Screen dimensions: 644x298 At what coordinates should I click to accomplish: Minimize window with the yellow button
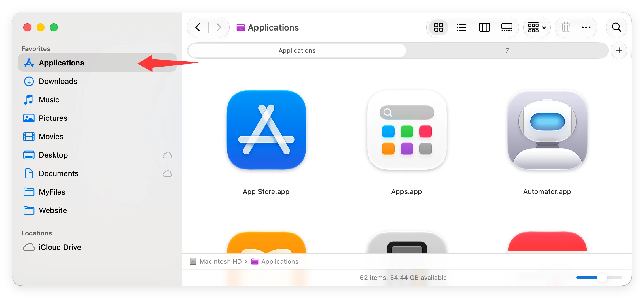click(41, 28)
